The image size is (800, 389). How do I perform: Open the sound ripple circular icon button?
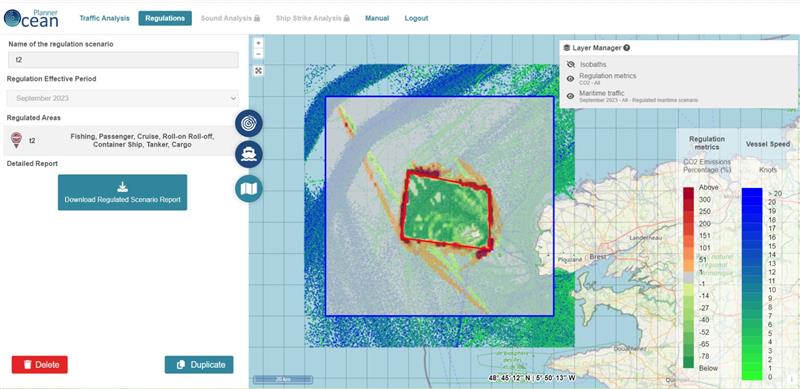coord(249,124)
